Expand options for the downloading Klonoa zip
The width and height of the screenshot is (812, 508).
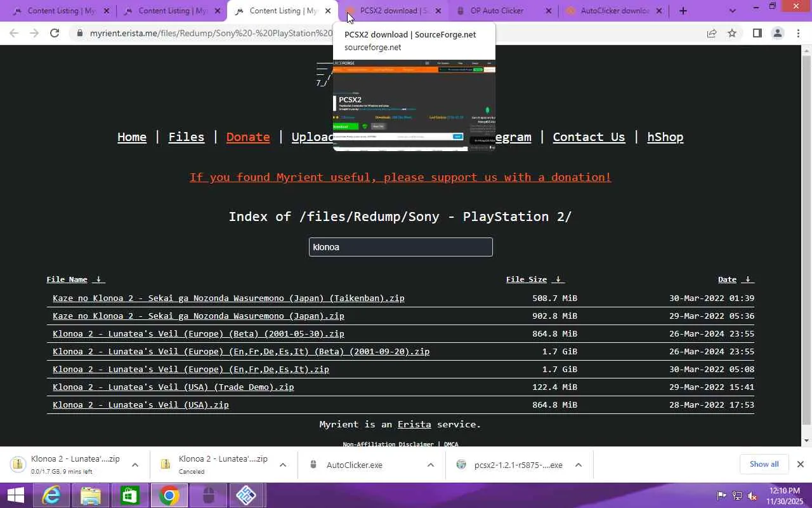pos(135,465)
